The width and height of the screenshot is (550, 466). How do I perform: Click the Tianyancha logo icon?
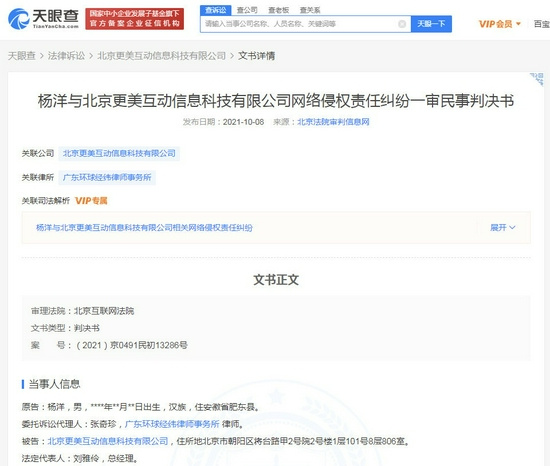click(18, 19)
